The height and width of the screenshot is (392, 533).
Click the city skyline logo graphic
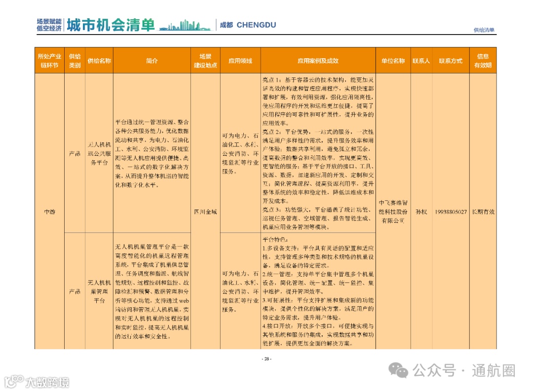click(185, 26)
